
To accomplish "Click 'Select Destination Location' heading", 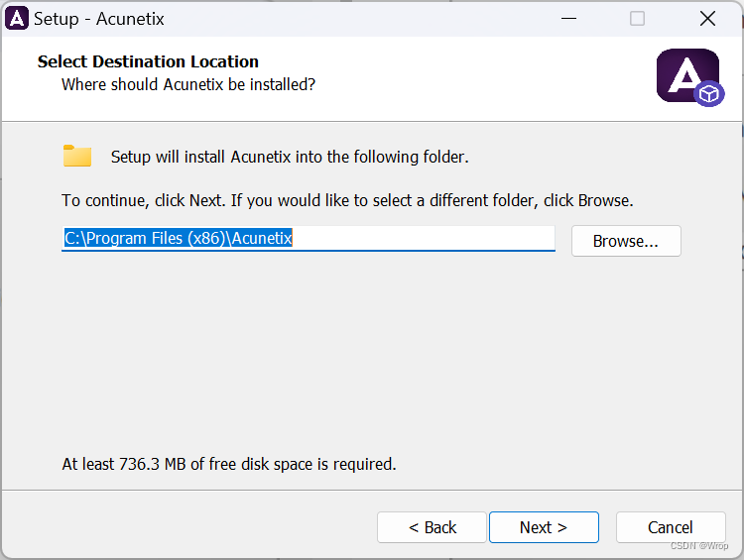I will coord(148,61).
